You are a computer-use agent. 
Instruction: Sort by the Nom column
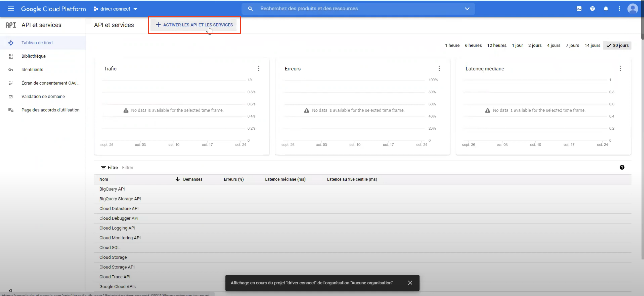click(x=104, y=179)
